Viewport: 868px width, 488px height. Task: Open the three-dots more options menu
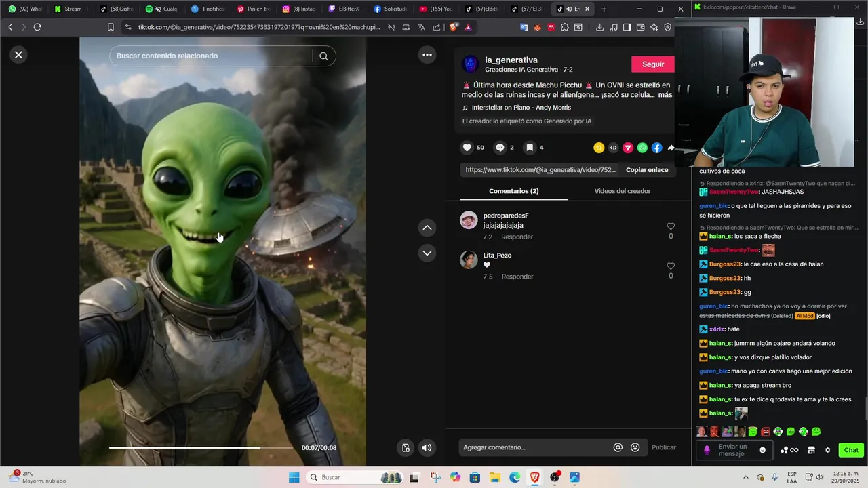point(427,55)
